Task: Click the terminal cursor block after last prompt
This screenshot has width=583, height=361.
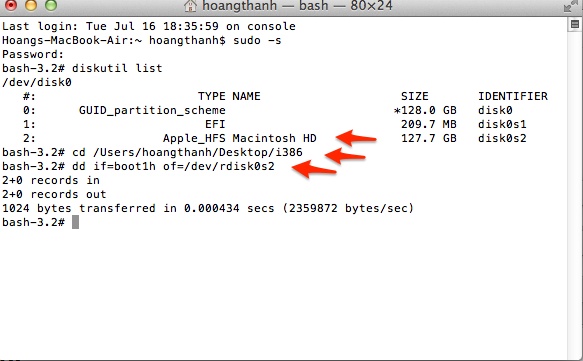Action: pyautogui.click(x=75, y=222)
